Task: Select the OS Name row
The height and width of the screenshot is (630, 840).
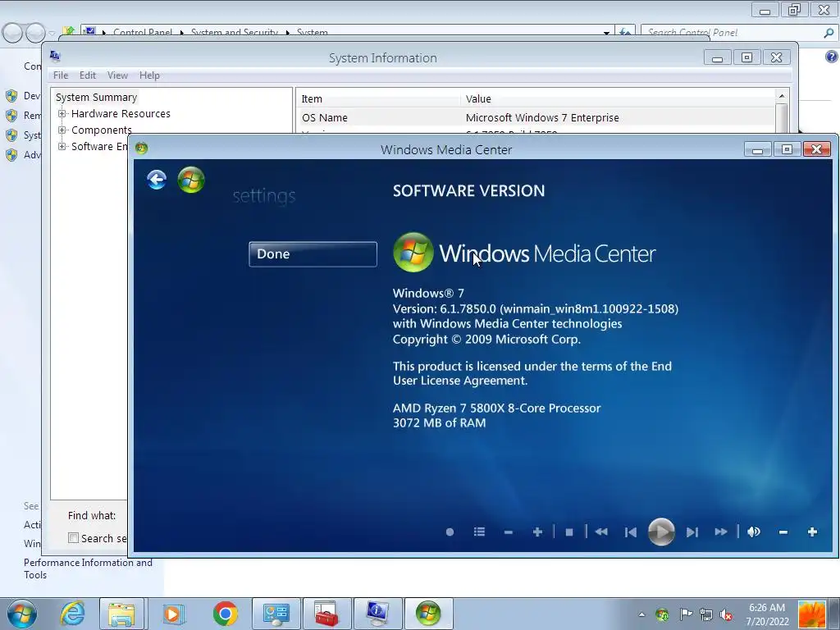Action: [x=535, y=118]
